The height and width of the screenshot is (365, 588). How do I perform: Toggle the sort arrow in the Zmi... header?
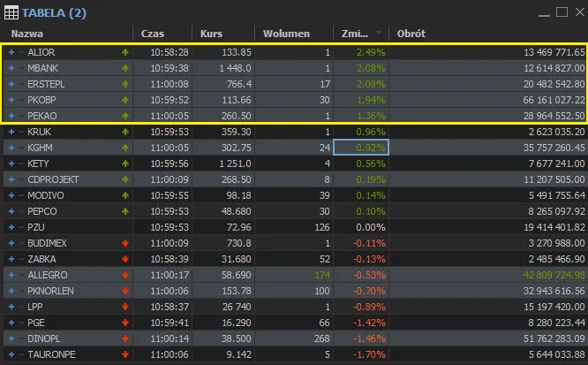(x=379, y=33)
